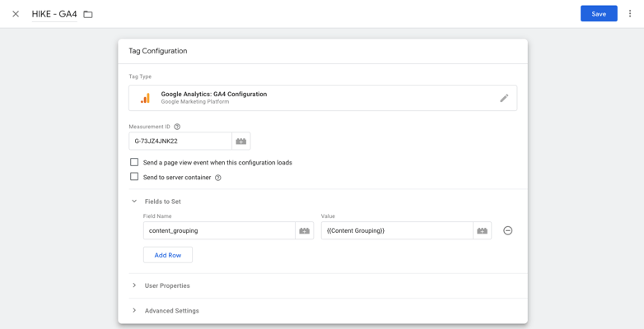Click the Measurement ID input field
The image size is (644, 329).
click(x=180, y=141)
